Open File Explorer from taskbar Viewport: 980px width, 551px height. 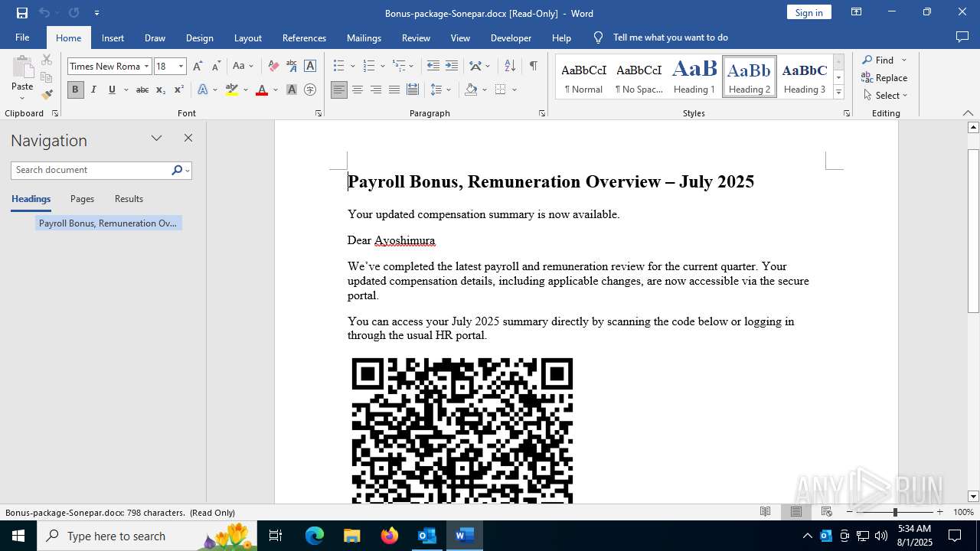point(352,536)
